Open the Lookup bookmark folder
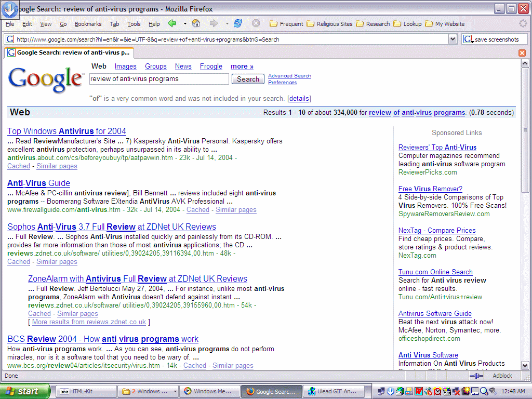The width and height of the screenshot is (532, 399). click(407, 24)
